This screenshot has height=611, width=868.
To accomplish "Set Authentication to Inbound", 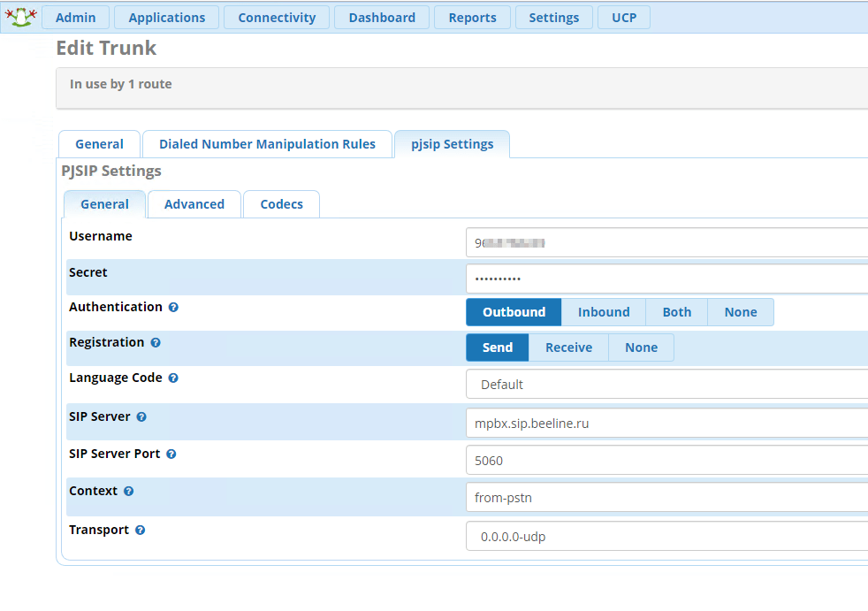I will (603, 312).
